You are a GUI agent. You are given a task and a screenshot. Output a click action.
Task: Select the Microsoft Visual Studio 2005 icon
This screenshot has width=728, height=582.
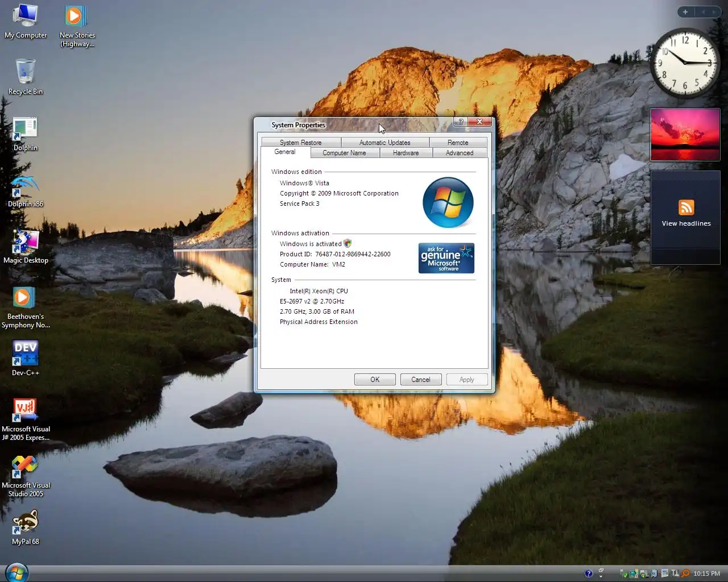pyautogui.click(x=26, y=476)
